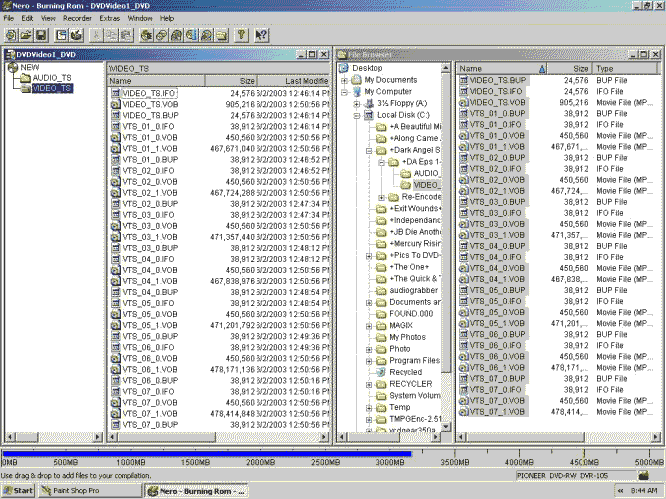
Task: Click the key-shaped toolbar icon
Action: pos(241,35)
